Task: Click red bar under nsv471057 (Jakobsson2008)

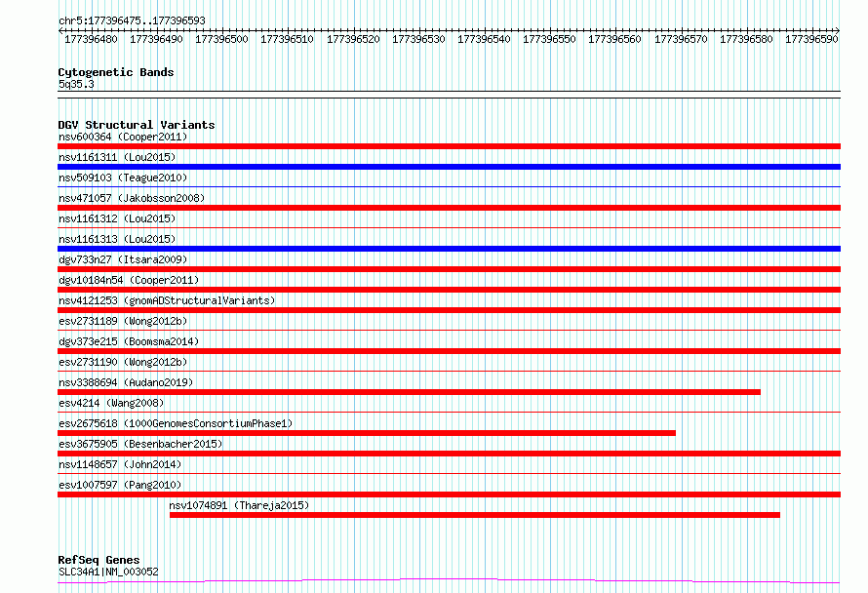Action: 449,208
